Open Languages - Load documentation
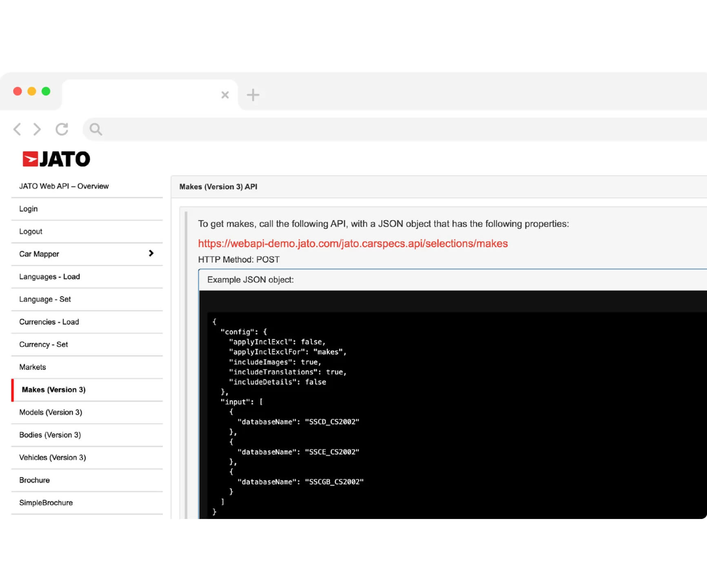Image resolution: width=707 pixels, height=588 pixels. click(x=49, y=276)
